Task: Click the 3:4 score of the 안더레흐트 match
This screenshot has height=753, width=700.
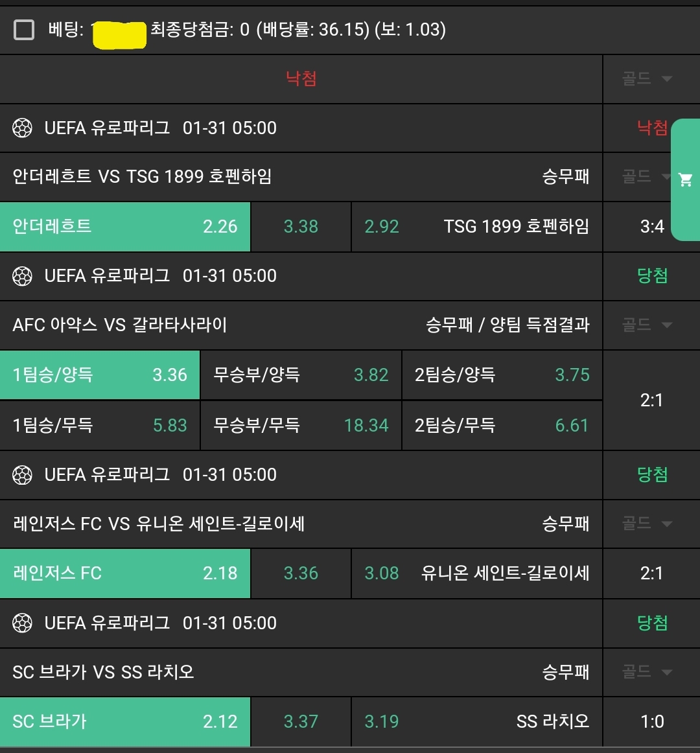Action: point(651,227)
